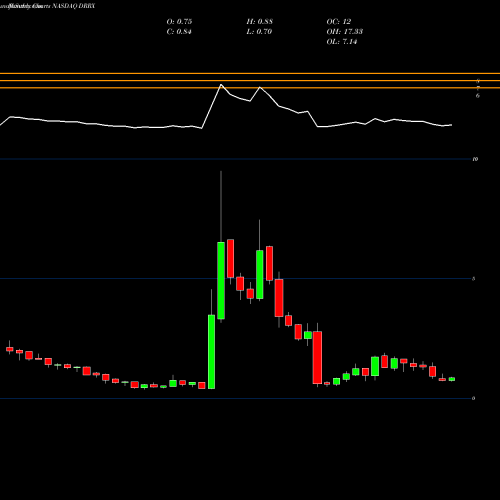Click the highest peak of white line
The width and height of the screenshot is (500, 500).
221,85
